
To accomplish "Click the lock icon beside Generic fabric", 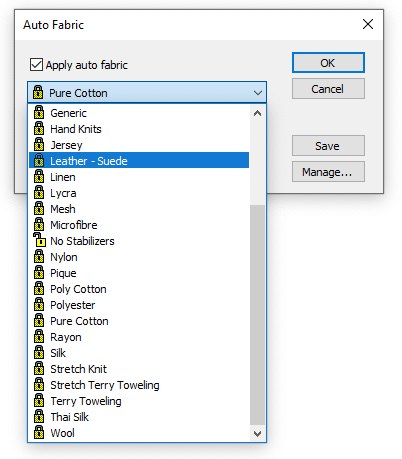I will [x=39, y=113].
